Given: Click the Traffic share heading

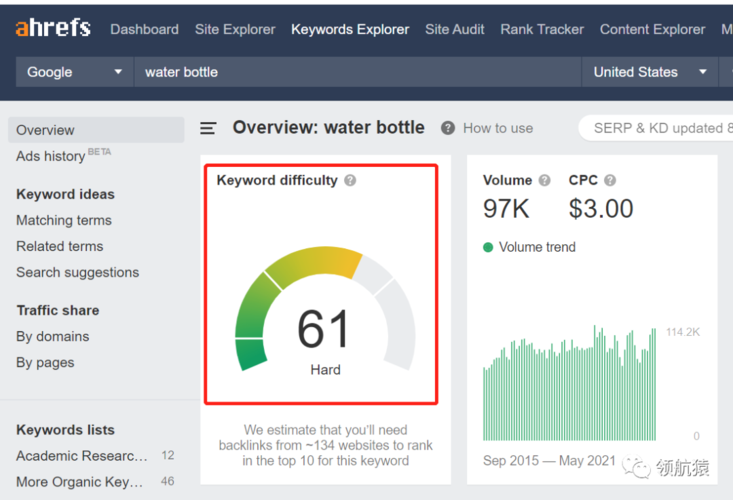Looking at the screenshot, I should tap(58, 310).
